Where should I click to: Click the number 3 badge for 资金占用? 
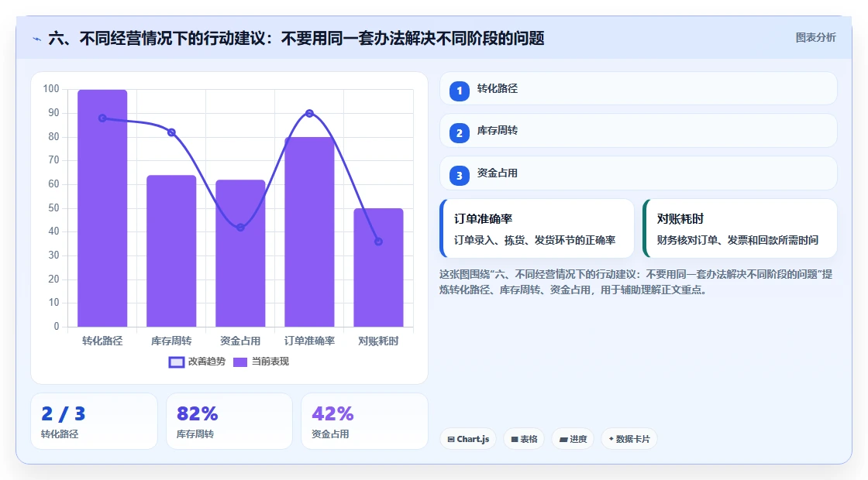(x=460, y=176)
